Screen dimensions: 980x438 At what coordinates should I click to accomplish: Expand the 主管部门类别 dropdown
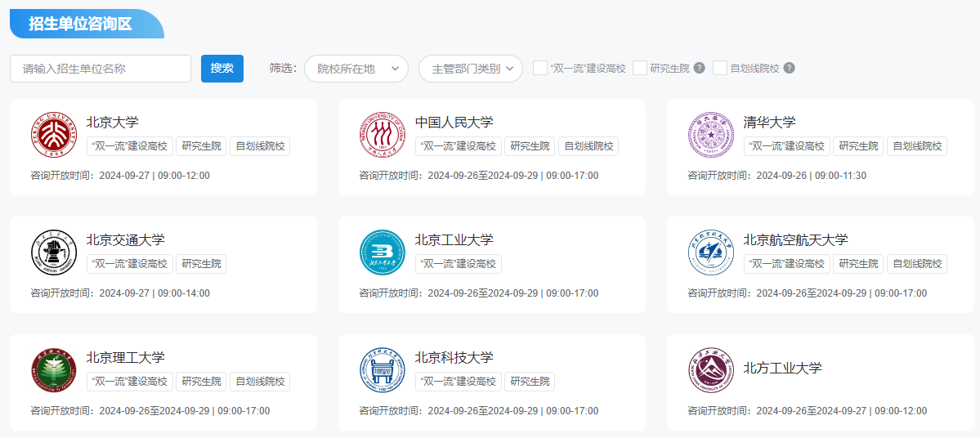(x=471, y=69)
